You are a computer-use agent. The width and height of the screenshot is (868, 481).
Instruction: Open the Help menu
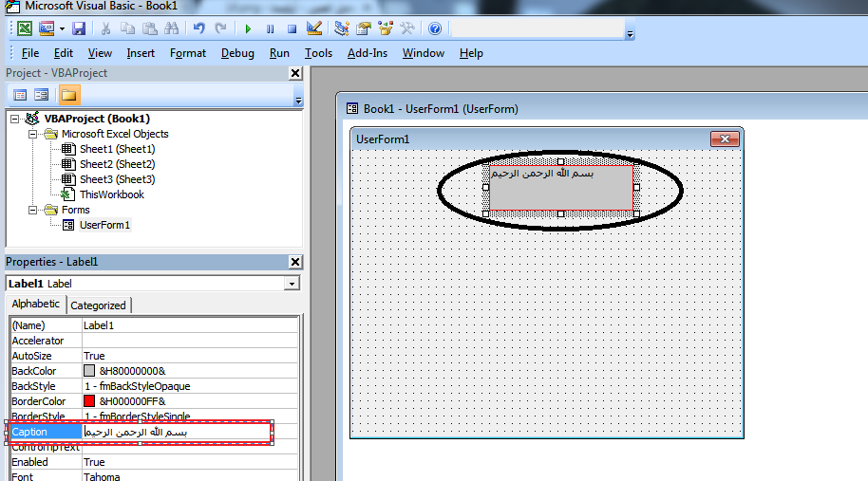(471, 53)
